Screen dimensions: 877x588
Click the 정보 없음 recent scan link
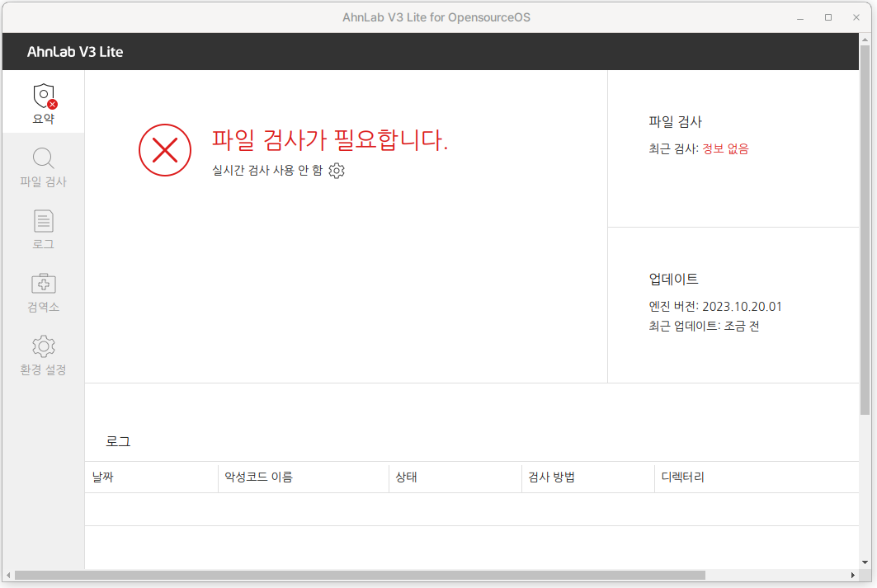click(x=725, y=148)
